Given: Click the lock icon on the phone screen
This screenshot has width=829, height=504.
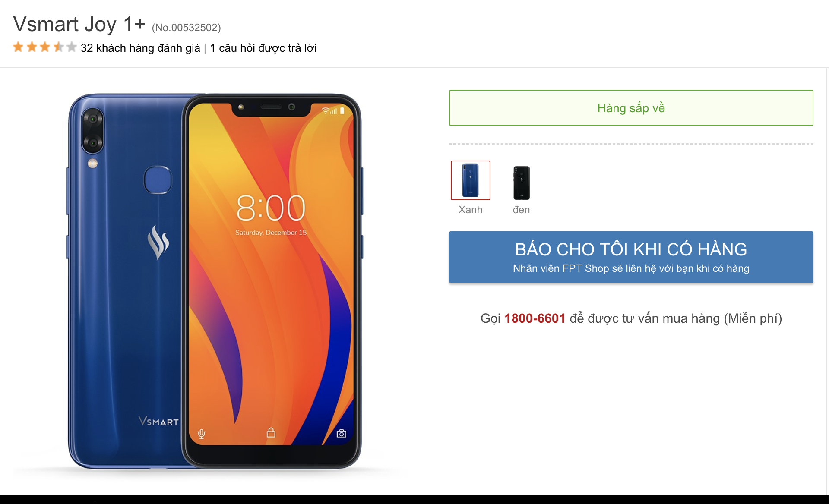Looking at the screenshot, I should [x=271, y=432].
